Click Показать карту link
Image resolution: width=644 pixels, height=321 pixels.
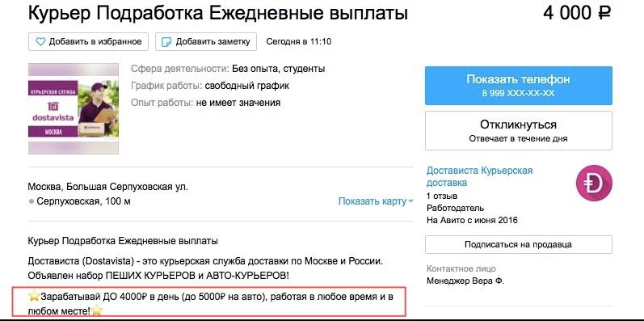(373, 201)
